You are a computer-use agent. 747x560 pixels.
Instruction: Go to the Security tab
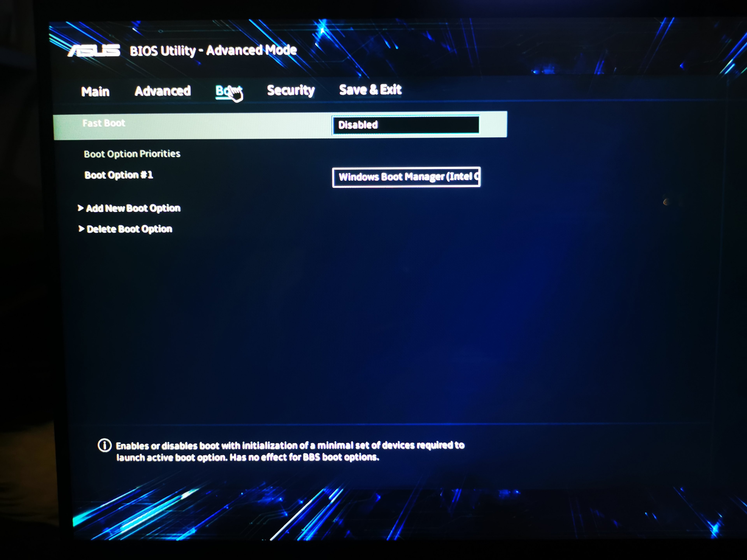point(290,90)
